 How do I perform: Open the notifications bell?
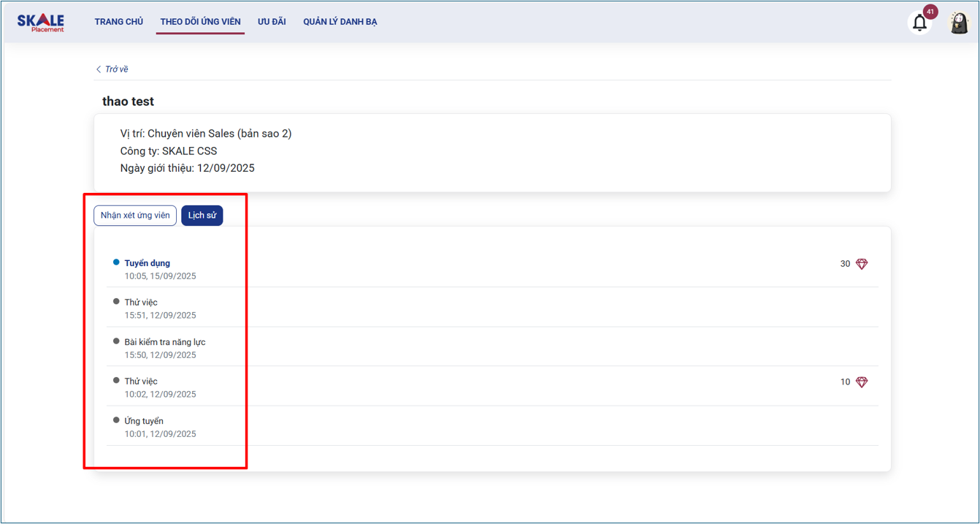point(919,23)
